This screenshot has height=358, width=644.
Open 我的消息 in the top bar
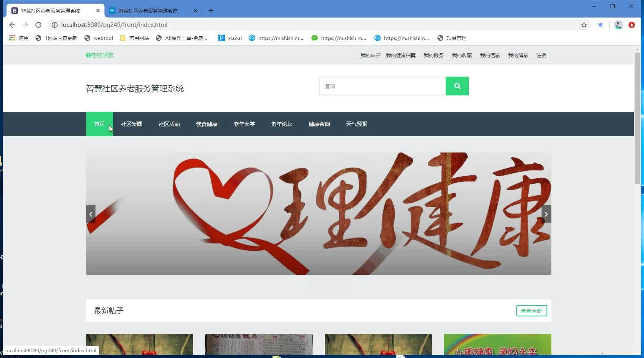[x=518, y=55]
